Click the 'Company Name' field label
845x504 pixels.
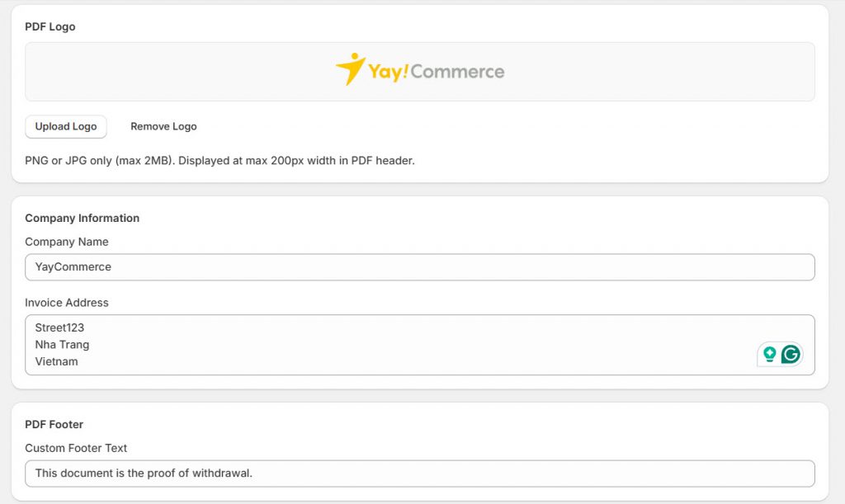(67, 242)
